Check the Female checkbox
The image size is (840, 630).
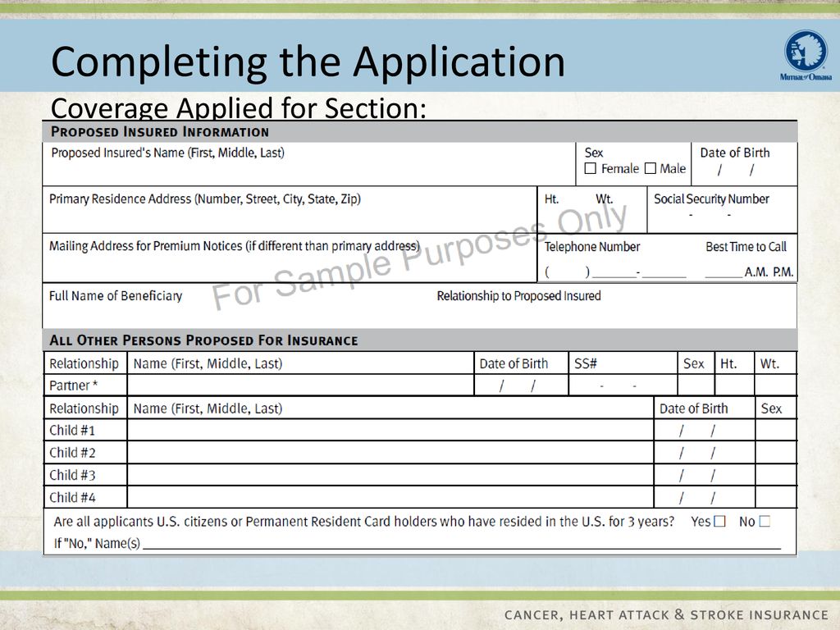point(591,168)
